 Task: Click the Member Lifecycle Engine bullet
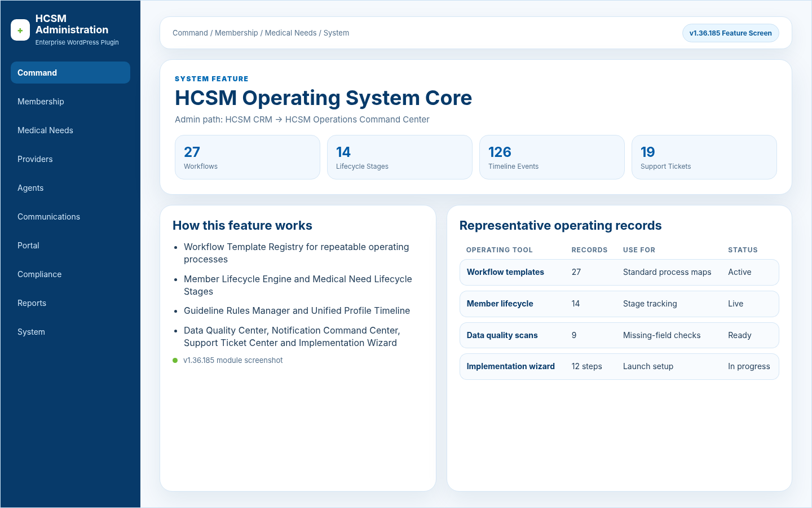pyautogui.click(x=298, y=286)
